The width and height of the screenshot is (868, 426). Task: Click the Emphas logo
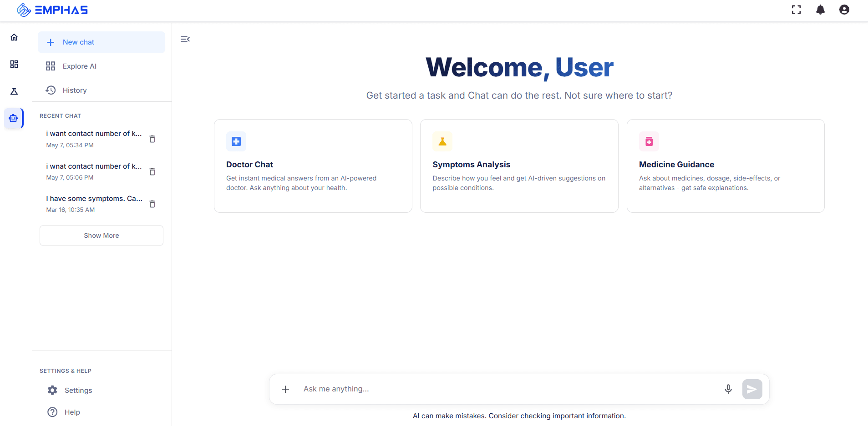52,10
